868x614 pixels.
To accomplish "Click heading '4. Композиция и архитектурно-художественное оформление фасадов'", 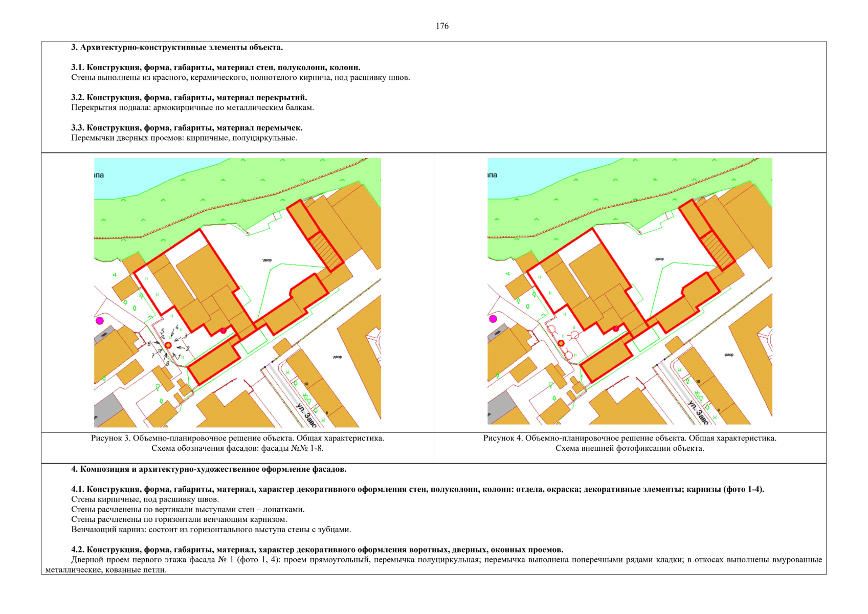I will coord(208,469).
